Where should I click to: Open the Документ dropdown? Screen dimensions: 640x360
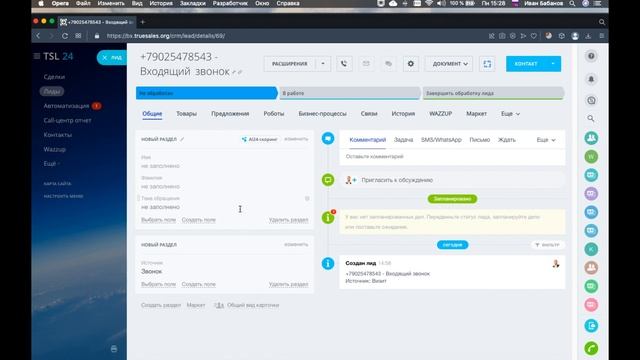[x=449, y=64]
